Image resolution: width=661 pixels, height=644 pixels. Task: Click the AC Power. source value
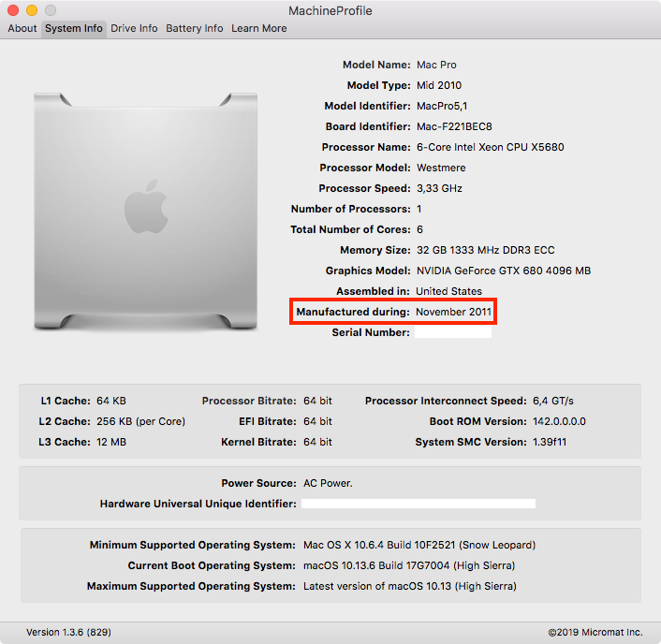[328, 483]
